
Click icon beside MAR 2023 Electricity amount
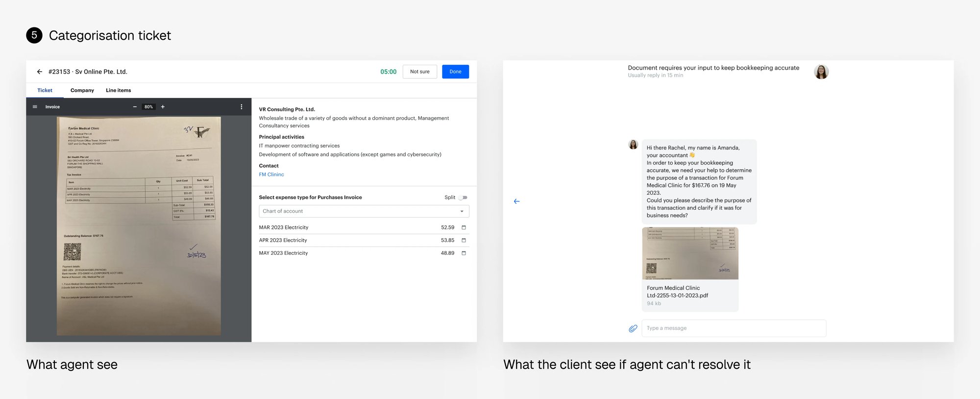pos(464,227)
